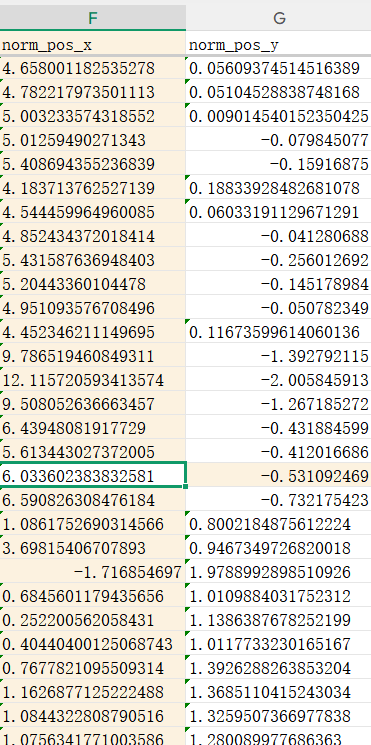Select cell containing -1.267185272
The height and width of the screenshot is (745, 371).
[278, 403]
